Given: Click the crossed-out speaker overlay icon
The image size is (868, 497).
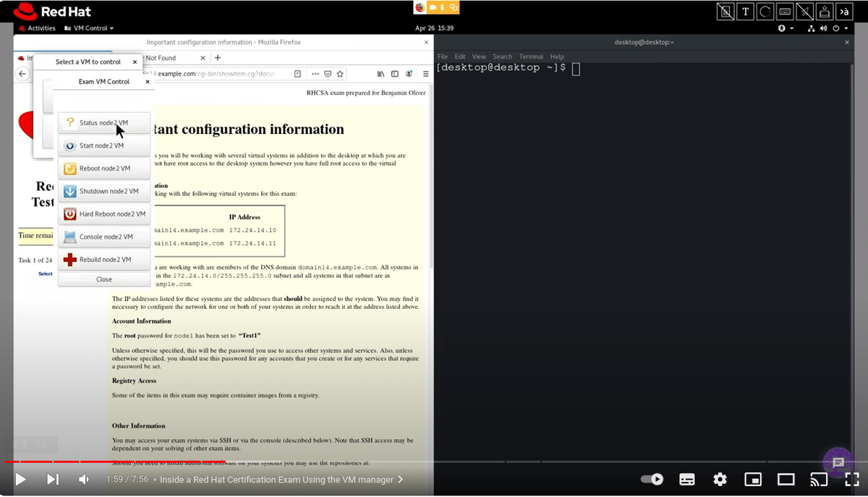Looking at the screenshot, I should tap(805, 12).
